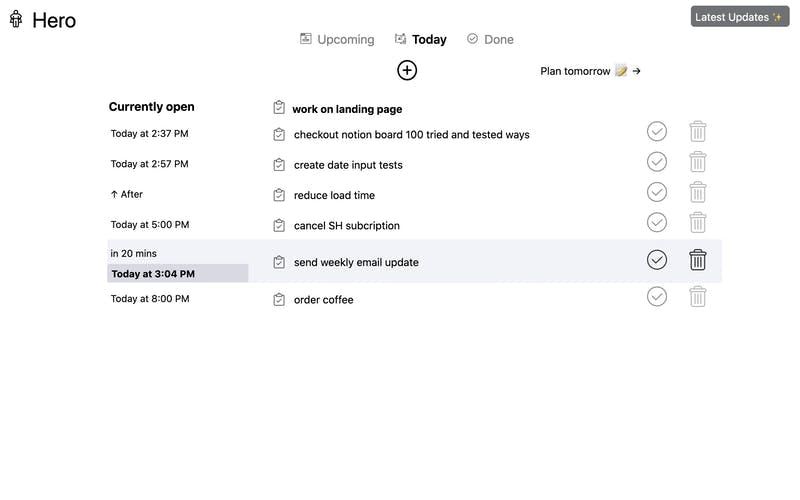Click the Hero logo icon
800x500 pixels.
pos(16,20)
